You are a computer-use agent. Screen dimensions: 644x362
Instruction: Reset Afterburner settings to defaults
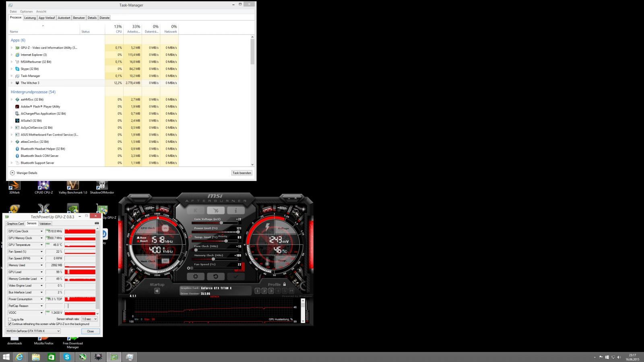(216, 276)
